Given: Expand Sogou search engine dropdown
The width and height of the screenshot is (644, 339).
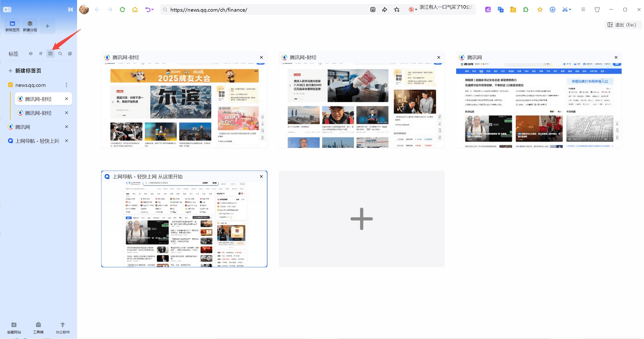Looking at the screenshot, I should coord(416,10).
